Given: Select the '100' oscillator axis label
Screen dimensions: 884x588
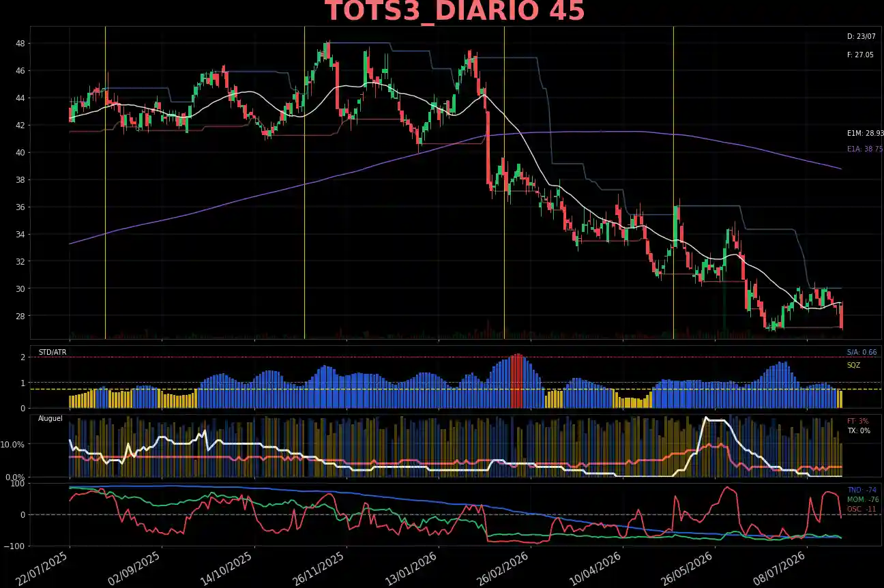Looking at the screenshot, I should point(18,484).
